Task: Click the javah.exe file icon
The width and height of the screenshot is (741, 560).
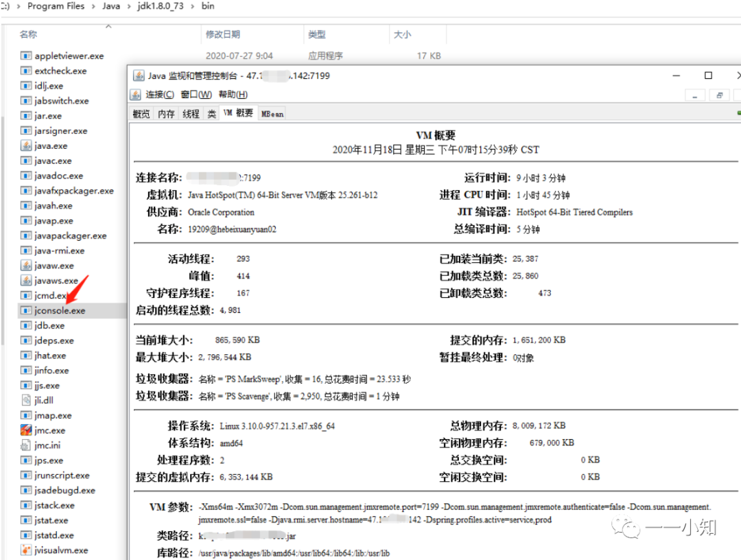Action: [26, 206]
